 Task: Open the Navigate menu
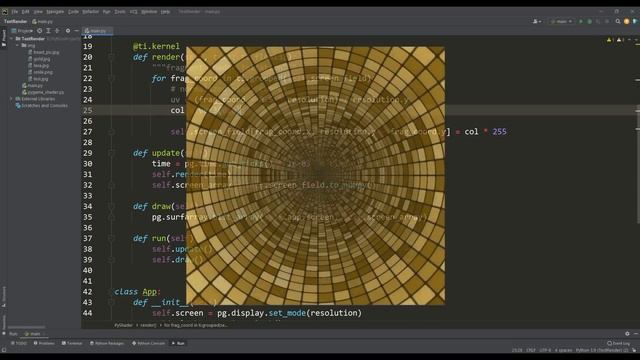click(55, 12)
